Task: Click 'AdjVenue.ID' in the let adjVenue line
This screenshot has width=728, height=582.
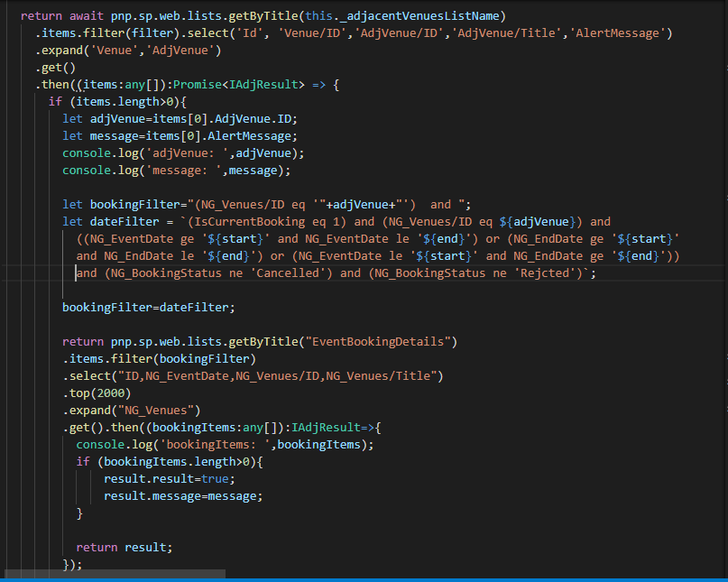Action: click(253, 119)
